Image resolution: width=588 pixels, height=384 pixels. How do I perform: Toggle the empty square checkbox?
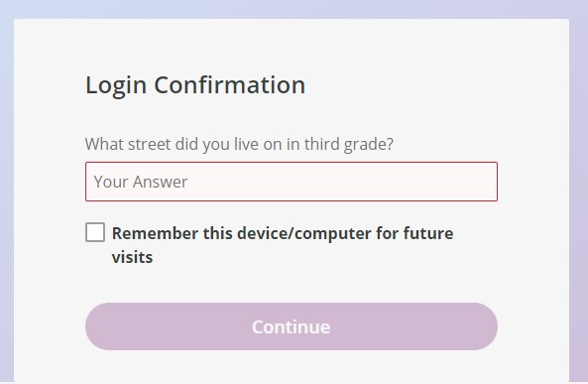click(x=95, y=232)
